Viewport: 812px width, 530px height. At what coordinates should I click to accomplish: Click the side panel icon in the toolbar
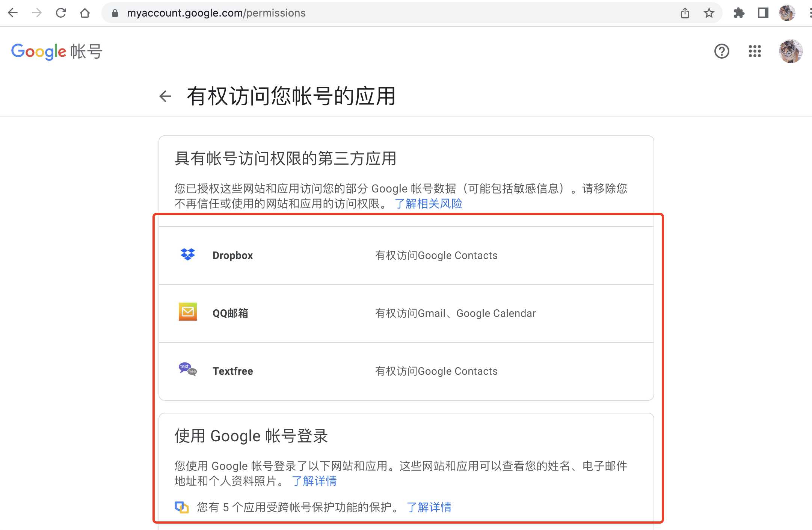763,13
